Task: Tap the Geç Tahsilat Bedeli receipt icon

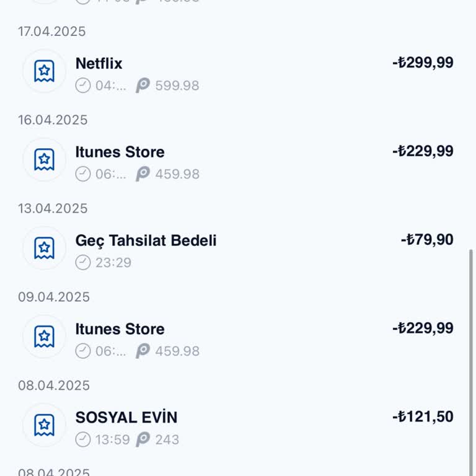Action: pyautogui.click(x=44, y=249)
